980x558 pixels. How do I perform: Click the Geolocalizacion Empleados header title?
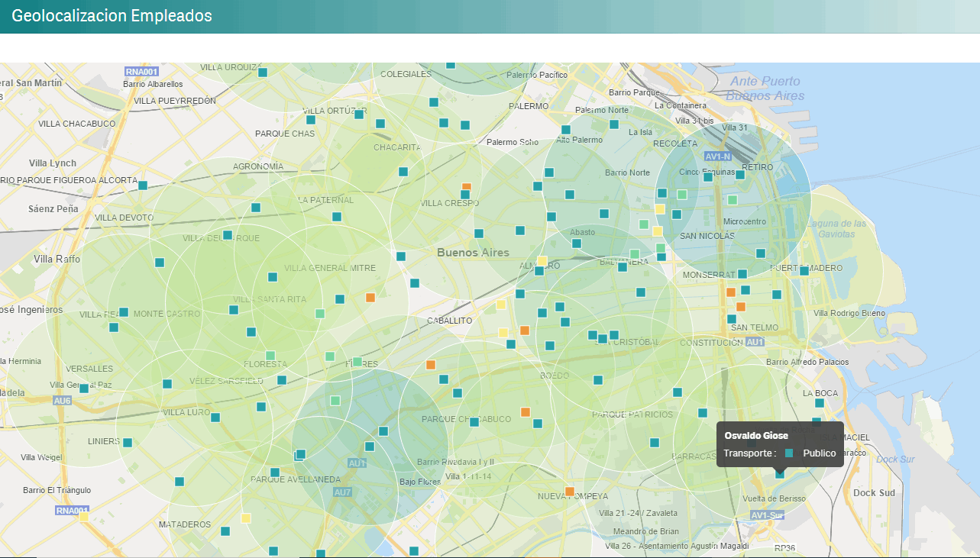[112, 15]
